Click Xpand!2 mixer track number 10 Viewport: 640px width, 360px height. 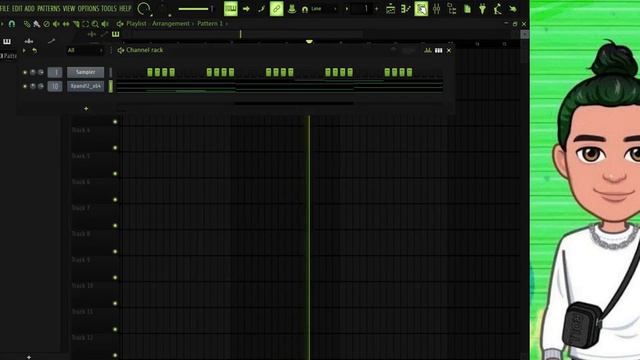coord(55,86)
